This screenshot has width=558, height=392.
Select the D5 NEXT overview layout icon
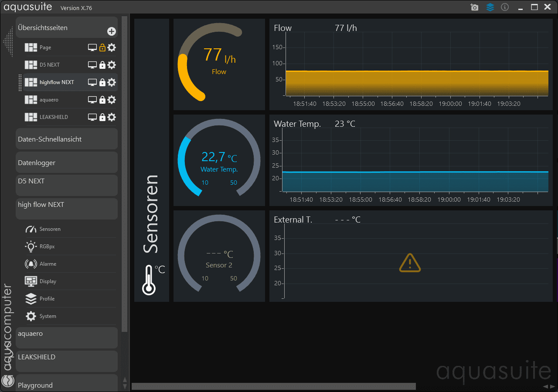[x=31, y=65]
